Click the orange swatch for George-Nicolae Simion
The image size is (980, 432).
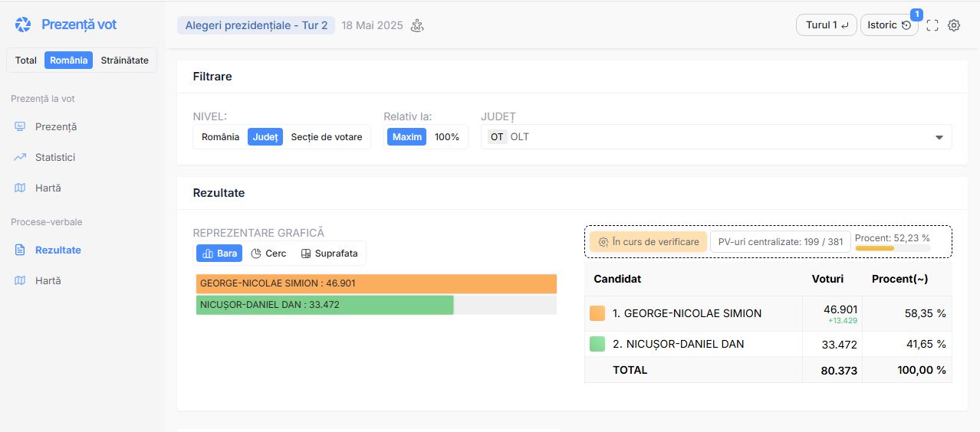[597, 313]
